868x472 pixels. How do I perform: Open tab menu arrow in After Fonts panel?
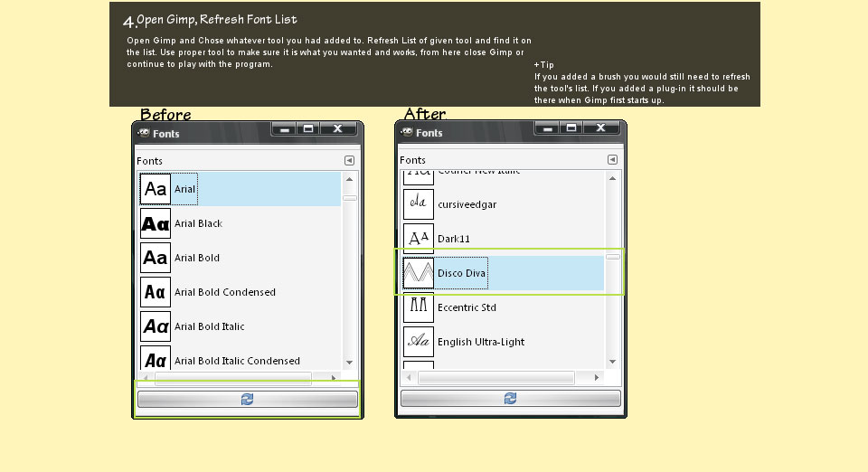point(612,159)
